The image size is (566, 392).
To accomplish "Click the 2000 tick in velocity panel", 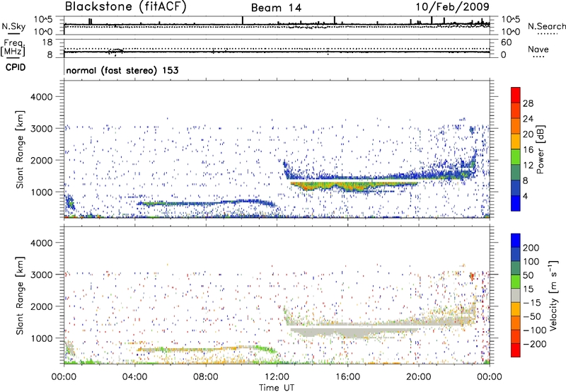I will click(42, 306).
